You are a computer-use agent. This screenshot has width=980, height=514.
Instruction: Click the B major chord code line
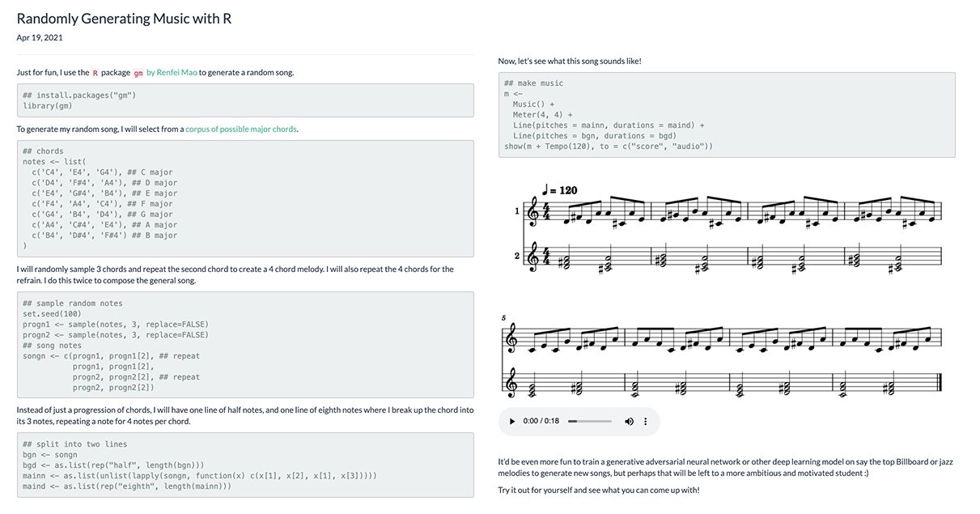pos(105,235)
